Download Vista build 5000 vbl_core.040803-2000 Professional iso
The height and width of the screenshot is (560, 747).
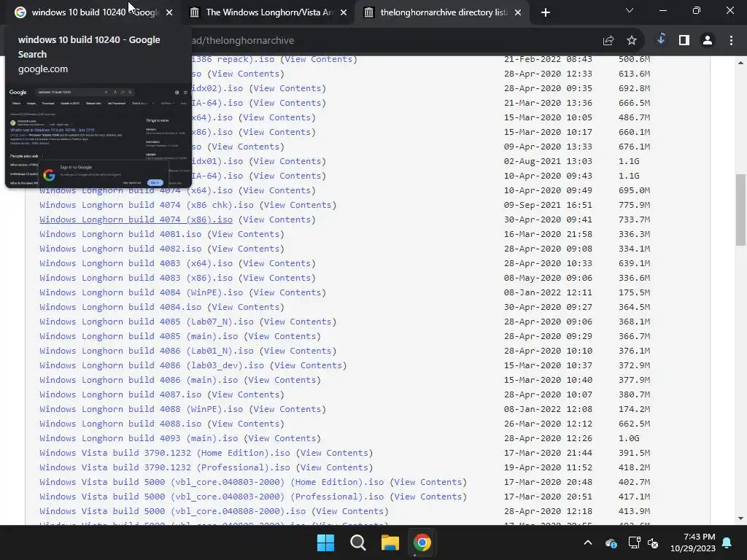(x=212, y=497)
